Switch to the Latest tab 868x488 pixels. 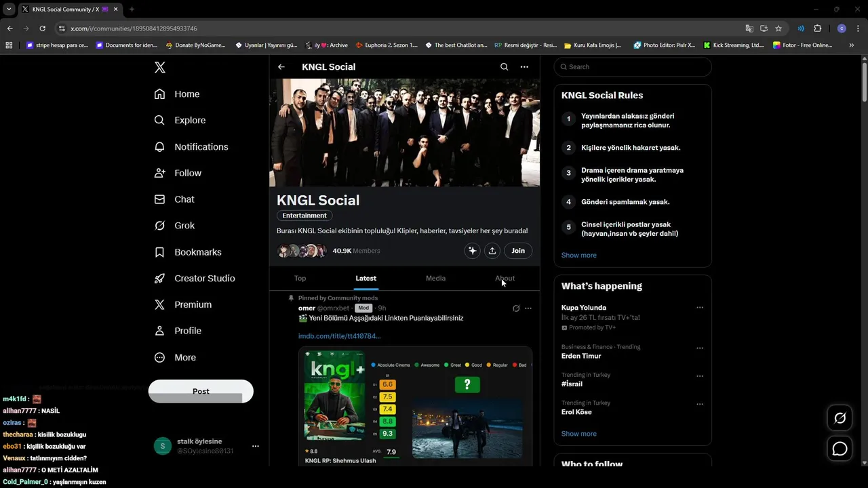point(366,278)
